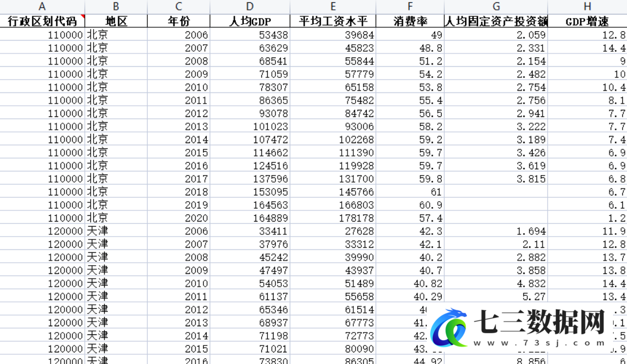The image size is (627, 364).
Task: Select the cell with value 53438
Action: [x=250, y=35]
